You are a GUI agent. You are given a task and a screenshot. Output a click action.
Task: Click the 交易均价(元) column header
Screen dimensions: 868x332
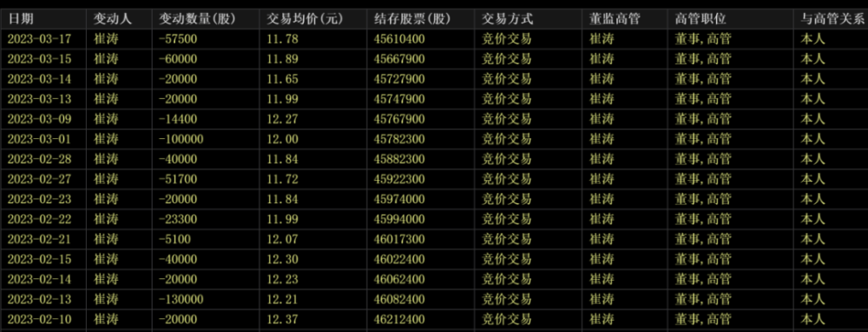pos(313,19)
